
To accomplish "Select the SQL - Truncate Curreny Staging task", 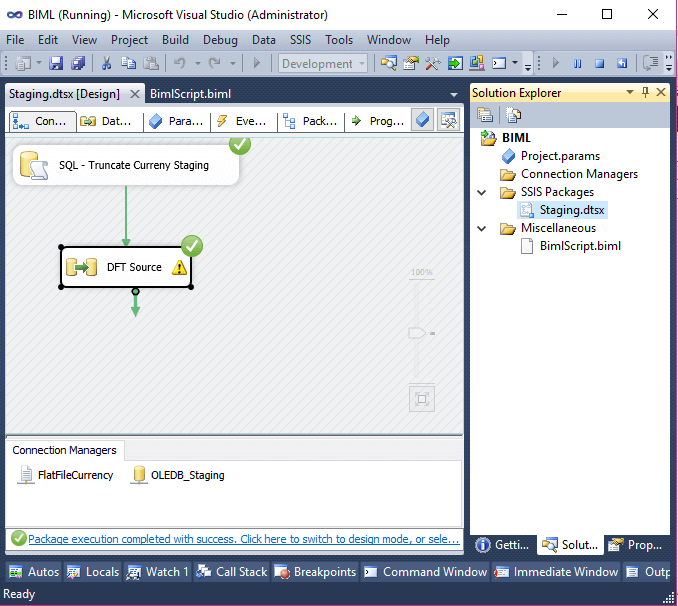I will [x=126, y=165].
